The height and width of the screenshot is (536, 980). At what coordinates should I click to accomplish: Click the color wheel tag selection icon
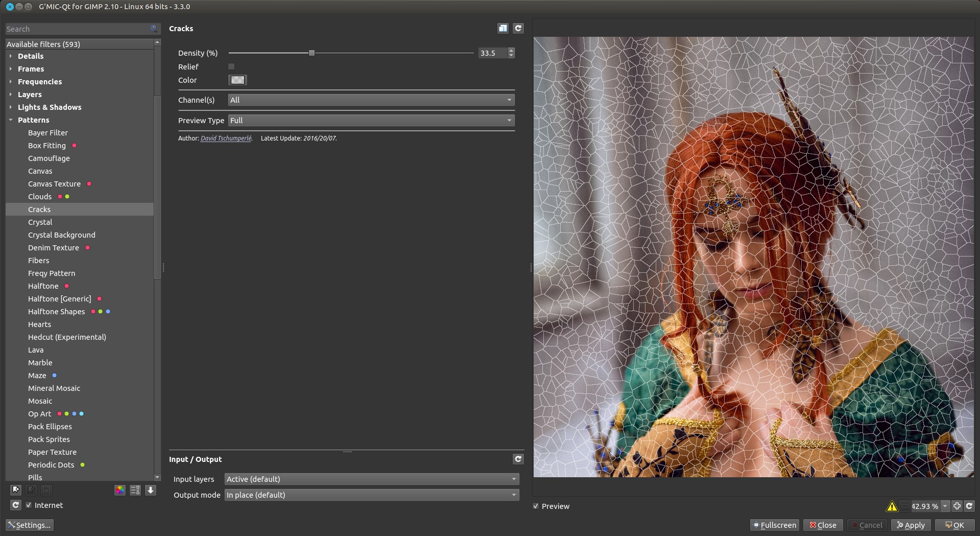(119, 490)
